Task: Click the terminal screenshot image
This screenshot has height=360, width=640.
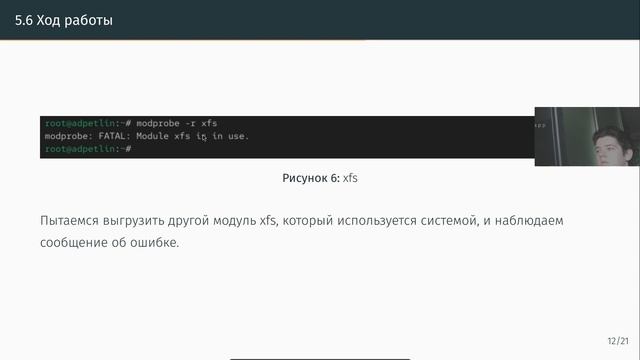Action: pyautogui.click(x=287, y=137)
